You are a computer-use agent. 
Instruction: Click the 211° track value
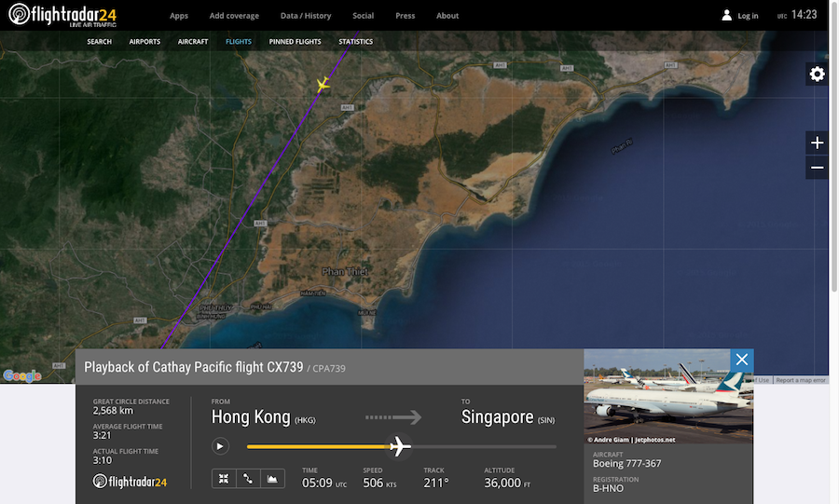[435, 483]
